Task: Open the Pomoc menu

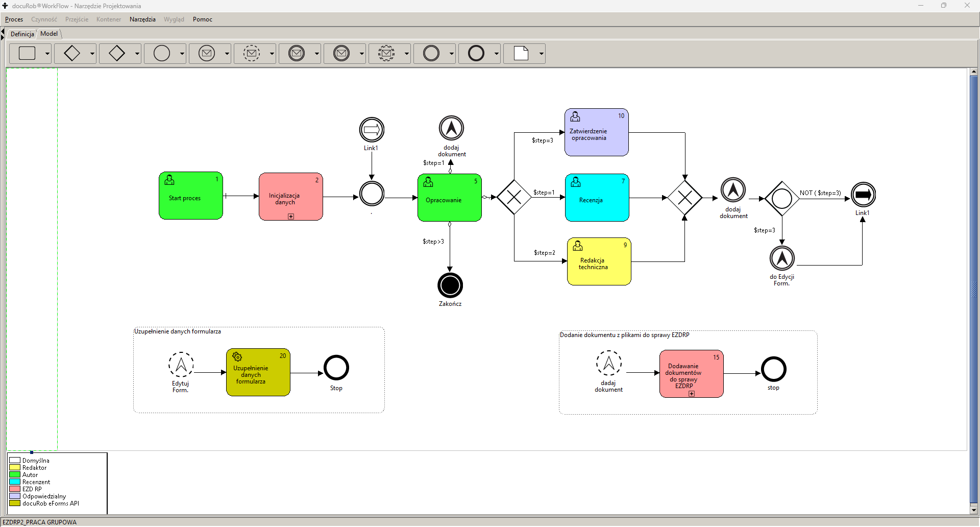Action: click(x=203, y=19)
